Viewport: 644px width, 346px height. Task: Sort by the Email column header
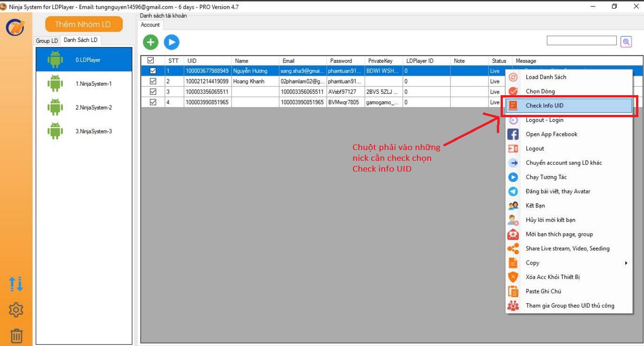(x=303, y=61)
